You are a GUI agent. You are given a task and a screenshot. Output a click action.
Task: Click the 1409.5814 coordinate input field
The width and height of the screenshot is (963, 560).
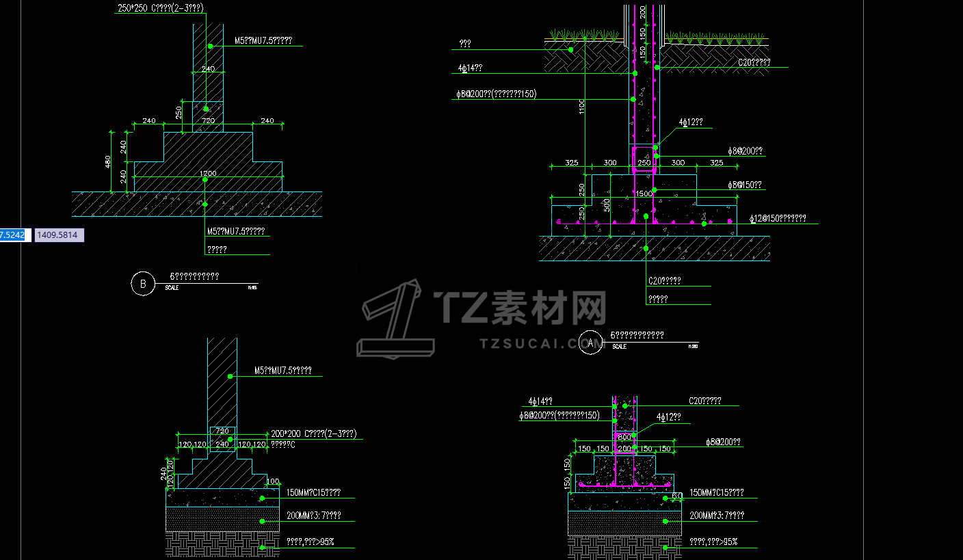click(x=59, y=235)
